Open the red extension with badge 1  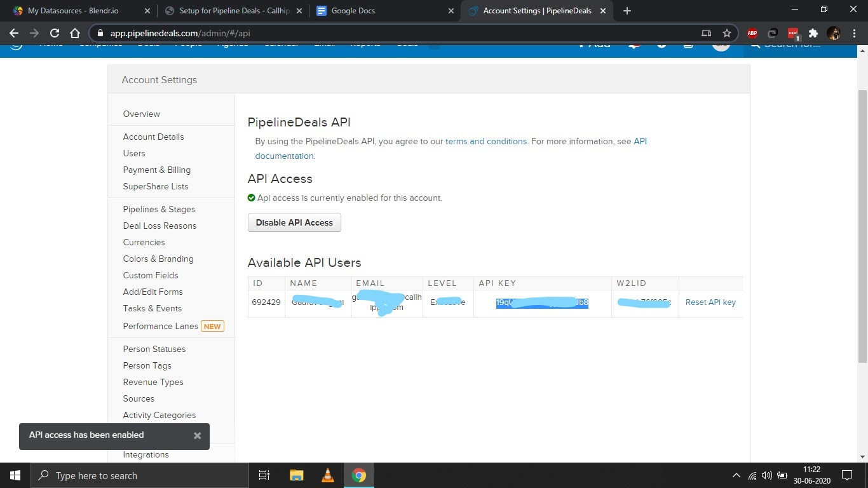(793, 34)
